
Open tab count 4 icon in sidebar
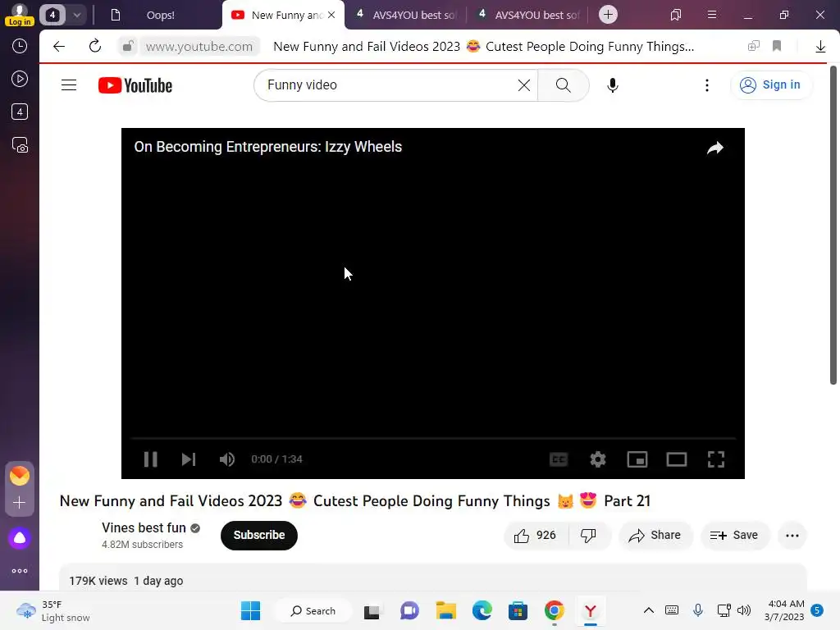pos(20,112)
